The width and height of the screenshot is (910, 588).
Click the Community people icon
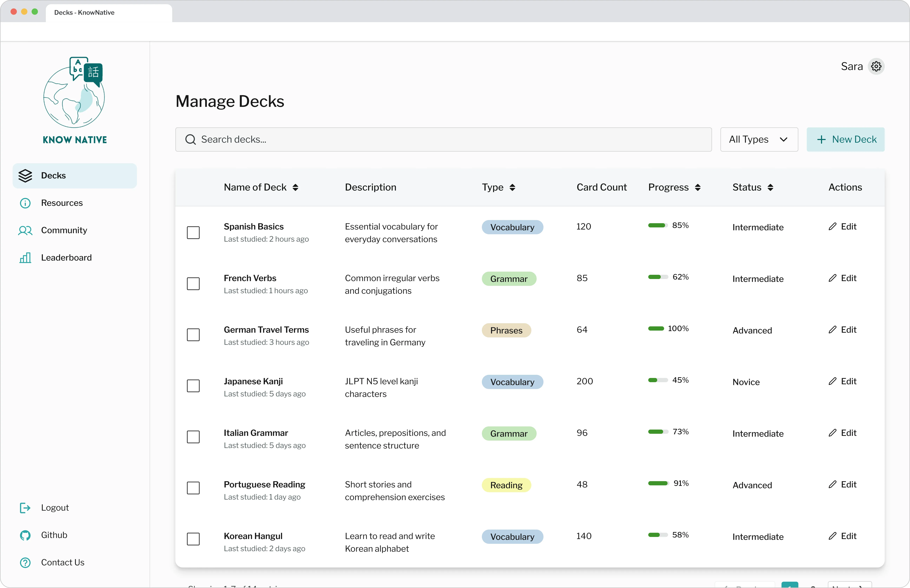(x=25, y=230)
